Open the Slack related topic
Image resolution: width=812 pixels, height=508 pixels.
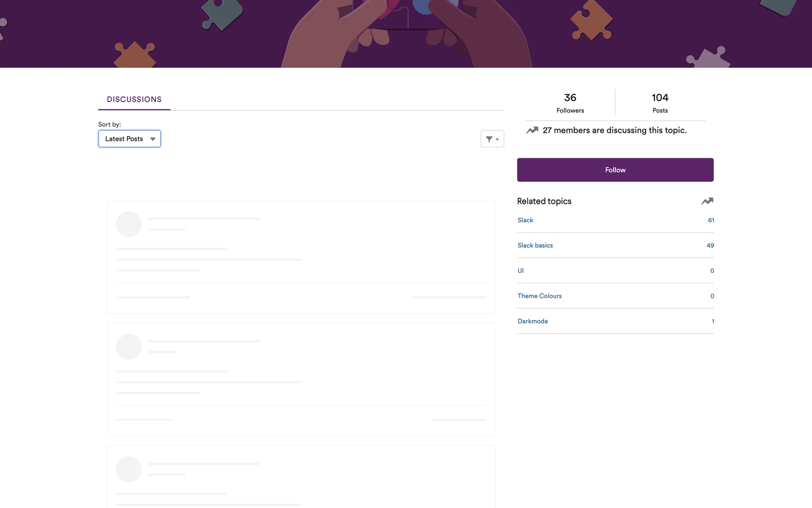pos(525,220)
